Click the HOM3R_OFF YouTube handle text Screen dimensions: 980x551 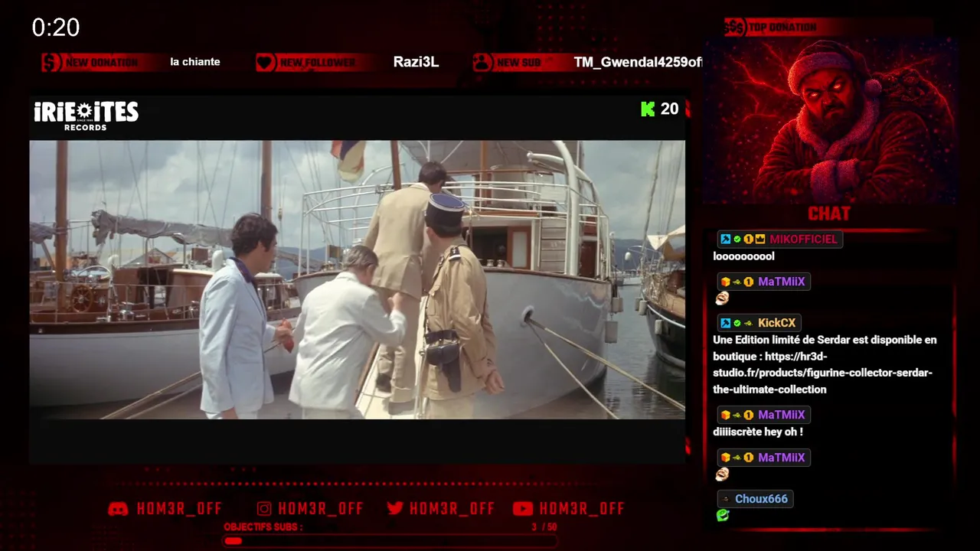(582, 509)
